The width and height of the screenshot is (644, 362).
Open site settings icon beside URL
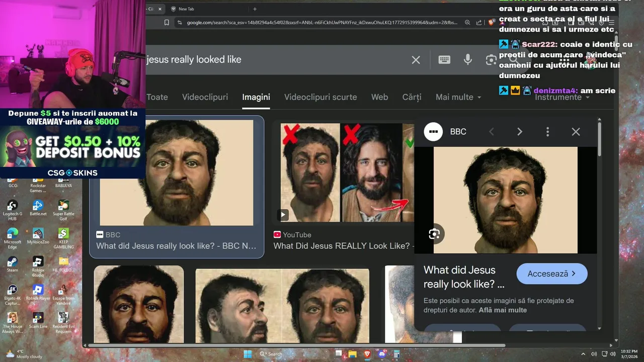tap(180, 22)
